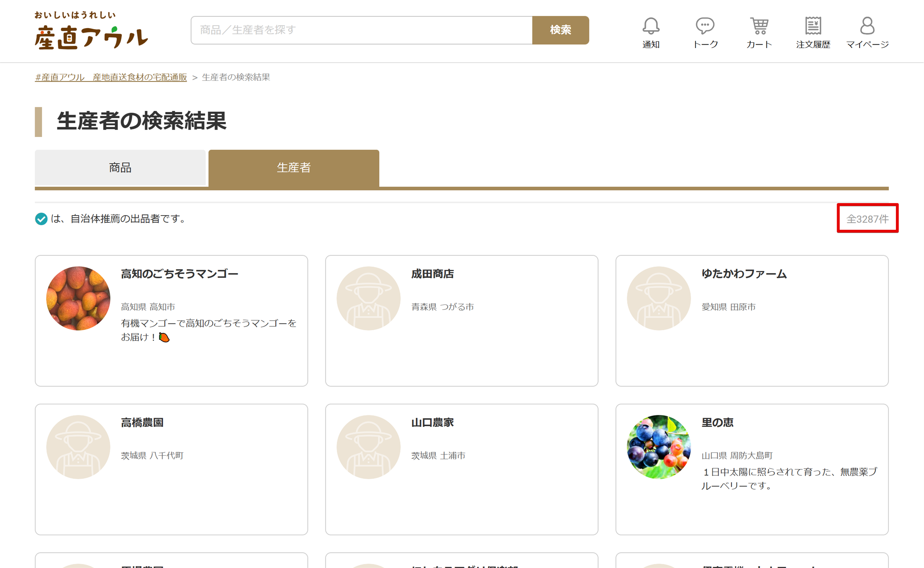This screenshot has width=924, height=568.
Task: Click the 茨城県 八千代町 location text
Action: pos(152,455)
